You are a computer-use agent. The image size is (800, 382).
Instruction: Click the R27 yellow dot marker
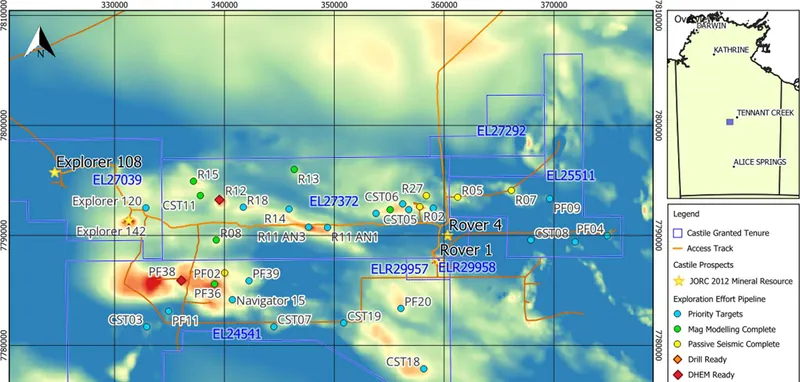[x=426, y=195]
